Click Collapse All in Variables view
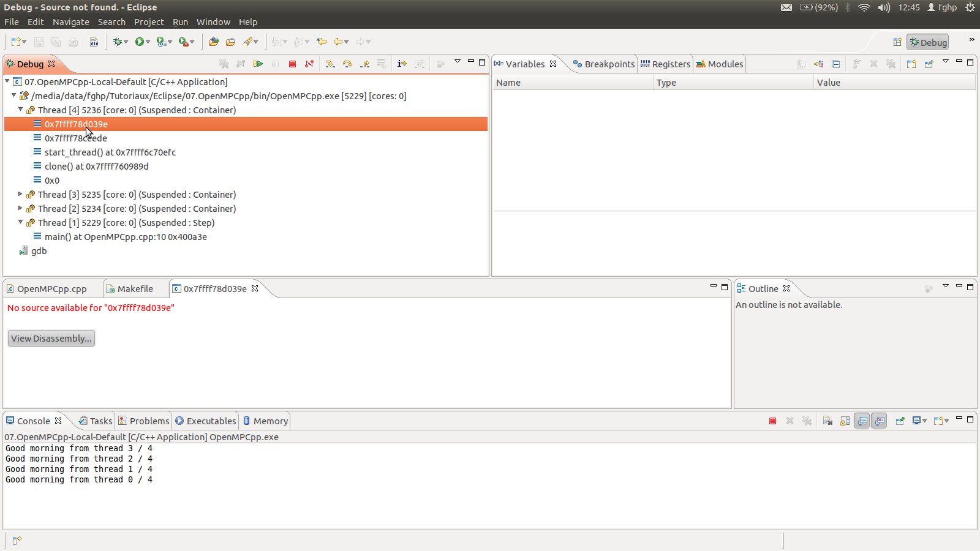Screen dimensions: 980x551 [x=836, y=64]
